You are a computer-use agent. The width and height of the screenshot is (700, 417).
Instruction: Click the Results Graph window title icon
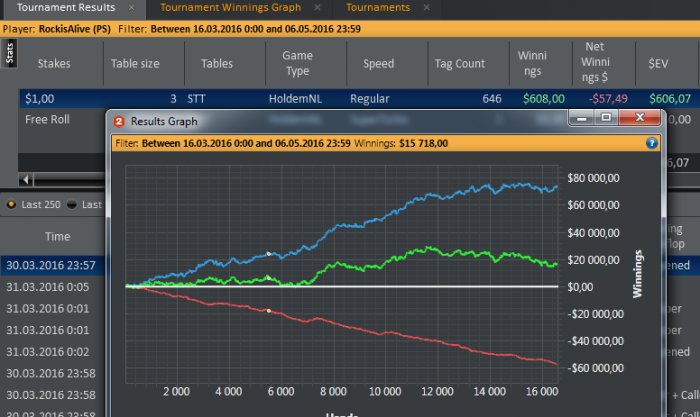pos(118,122)
